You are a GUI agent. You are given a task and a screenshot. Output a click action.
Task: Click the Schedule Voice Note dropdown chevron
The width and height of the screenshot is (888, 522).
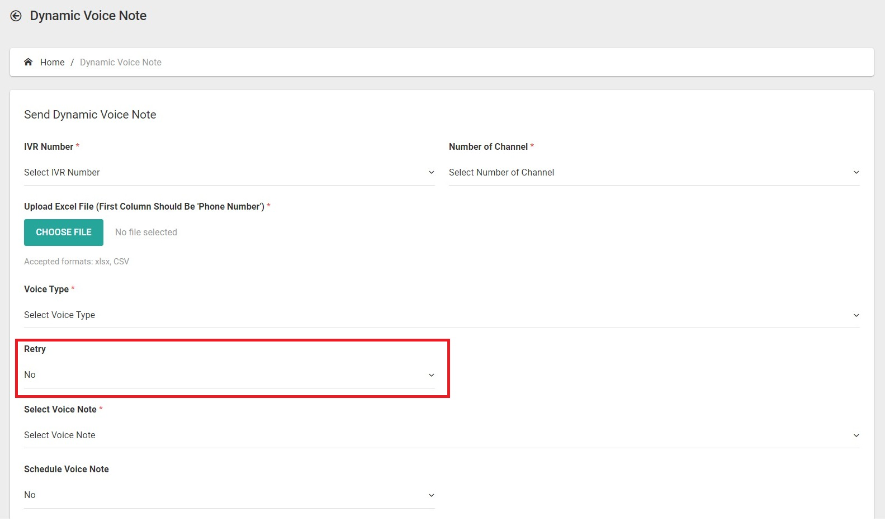[x=431, y=495]
